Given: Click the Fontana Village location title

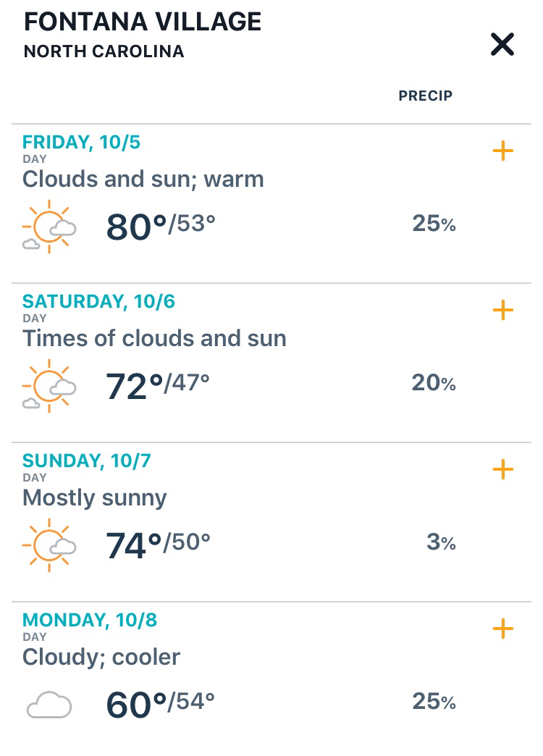Looking at the screenshot, I should [x=143, y=22].
